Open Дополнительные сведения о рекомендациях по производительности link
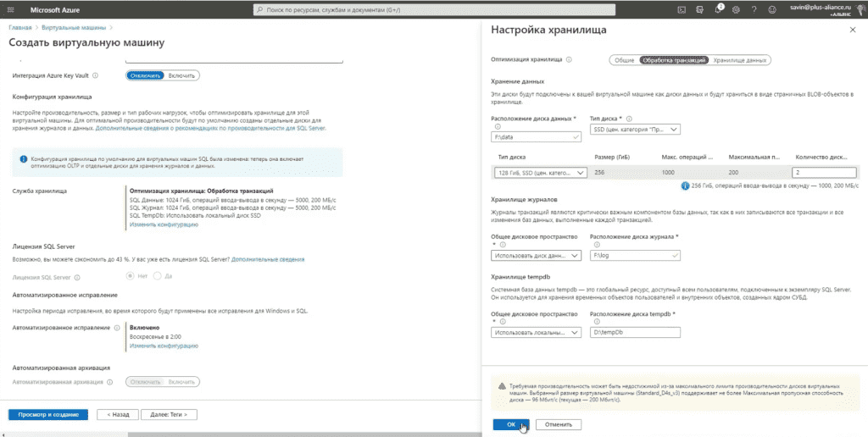The height and width of the screenshot is (437, 868). tap(210, 128)
